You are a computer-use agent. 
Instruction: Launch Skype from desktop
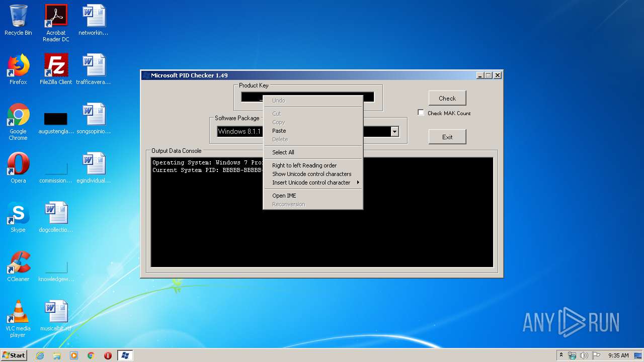pos(18,217)
